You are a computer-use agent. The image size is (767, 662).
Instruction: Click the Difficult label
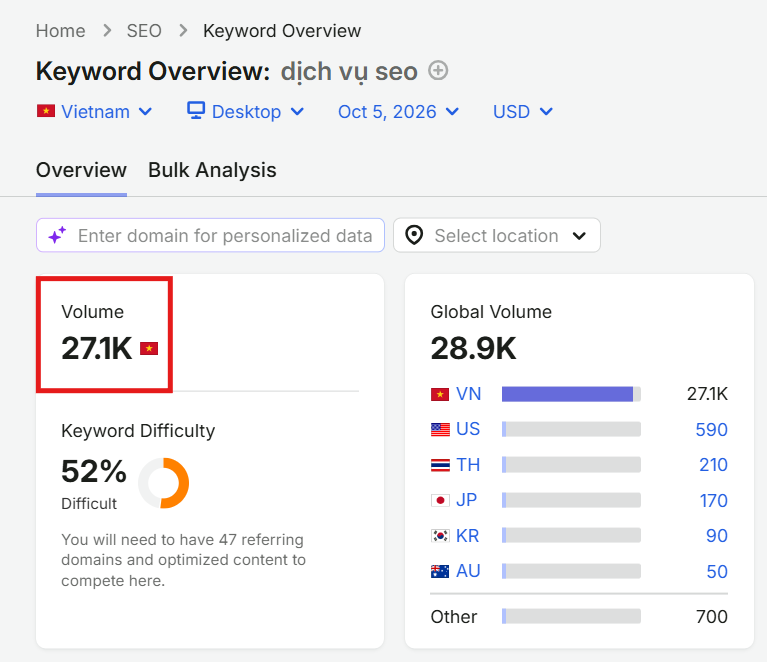point(89,503)
